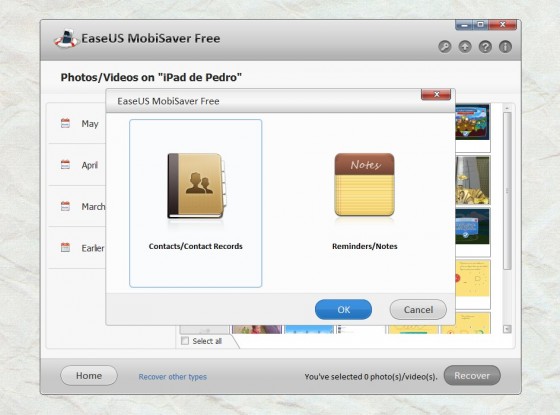
Task: Maximize the main MobiSaver window
Action: point(481,25)
